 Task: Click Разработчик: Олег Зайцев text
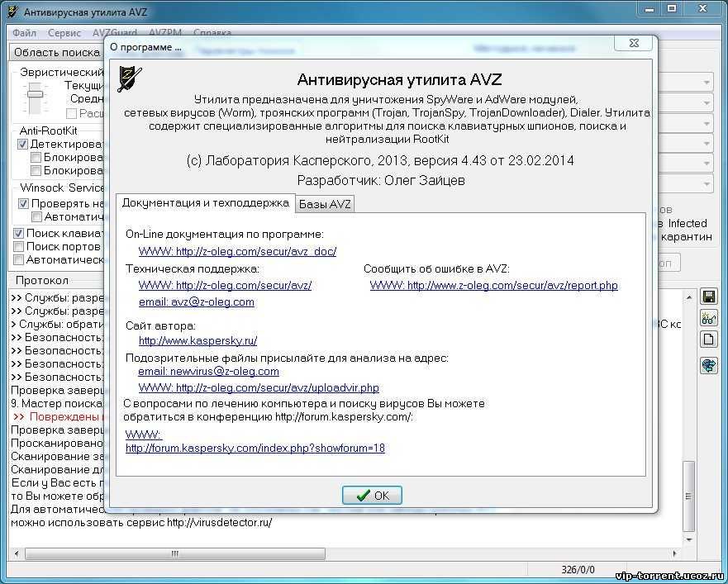[381, 180]
